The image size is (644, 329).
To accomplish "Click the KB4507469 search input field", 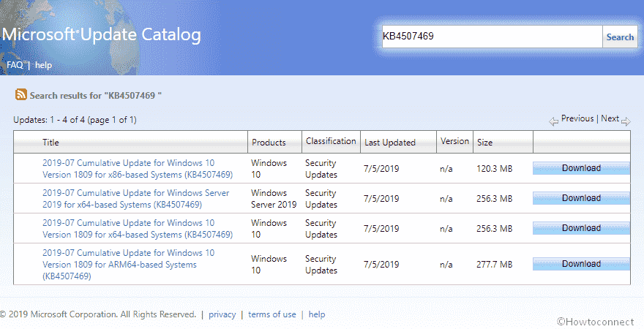I will (492, 37).
